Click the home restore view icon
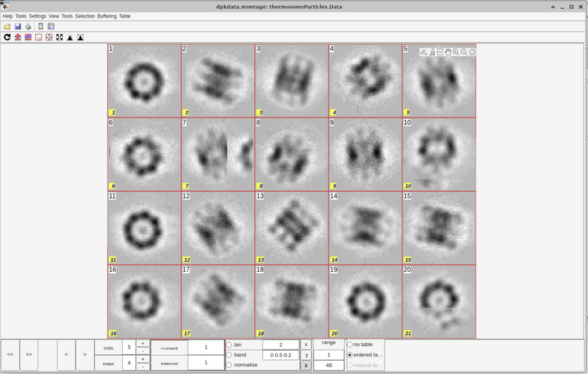The width and height of the screenshot is (588, 374). click(472, 52)
